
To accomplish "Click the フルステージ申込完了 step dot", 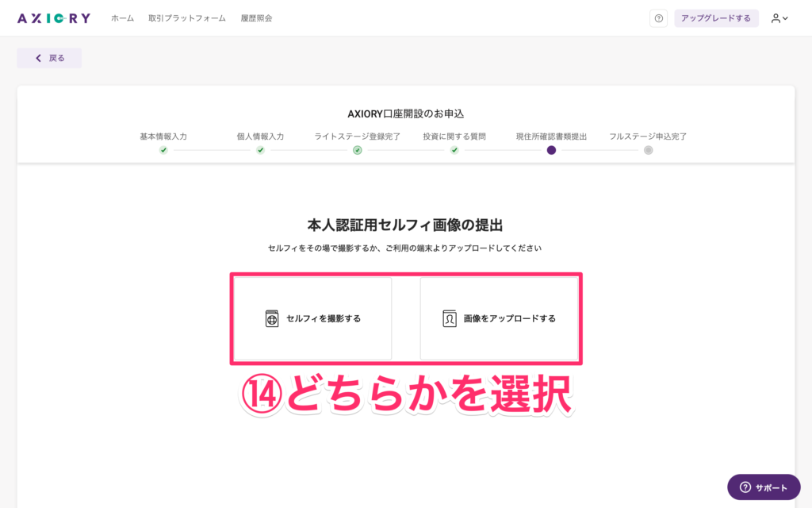I will [649, 150].
